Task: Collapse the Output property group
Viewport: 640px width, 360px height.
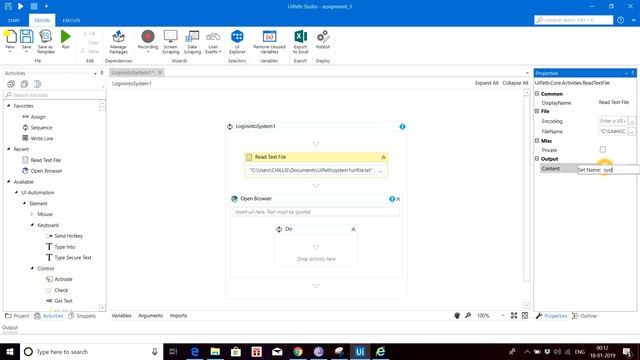Action: pos(537,158)
